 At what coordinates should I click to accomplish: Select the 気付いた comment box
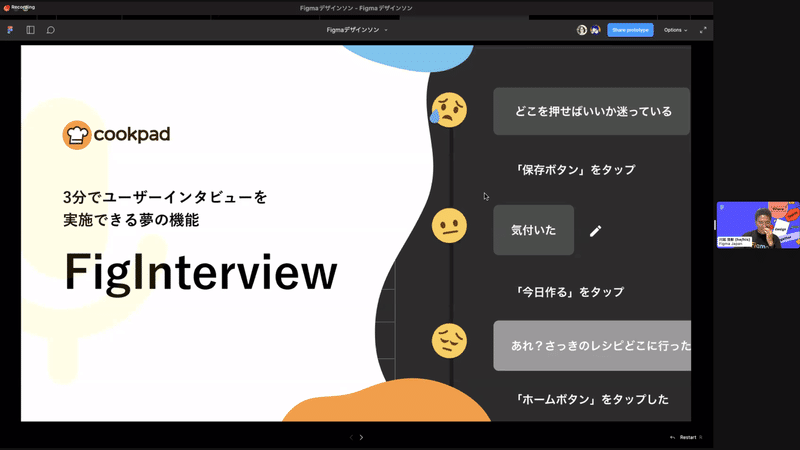534,230
